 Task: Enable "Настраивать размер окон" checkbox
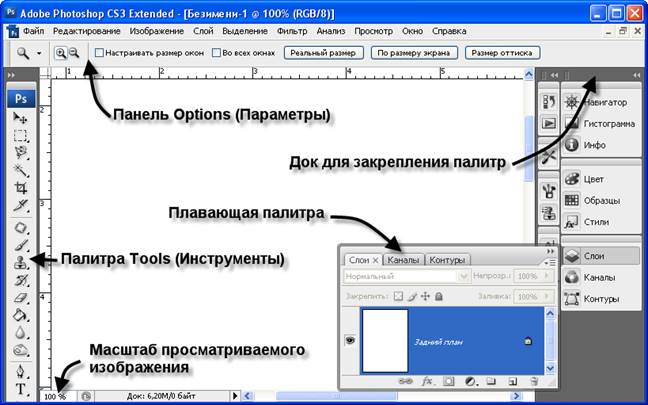pyautogui.click(x=99, y=53)
